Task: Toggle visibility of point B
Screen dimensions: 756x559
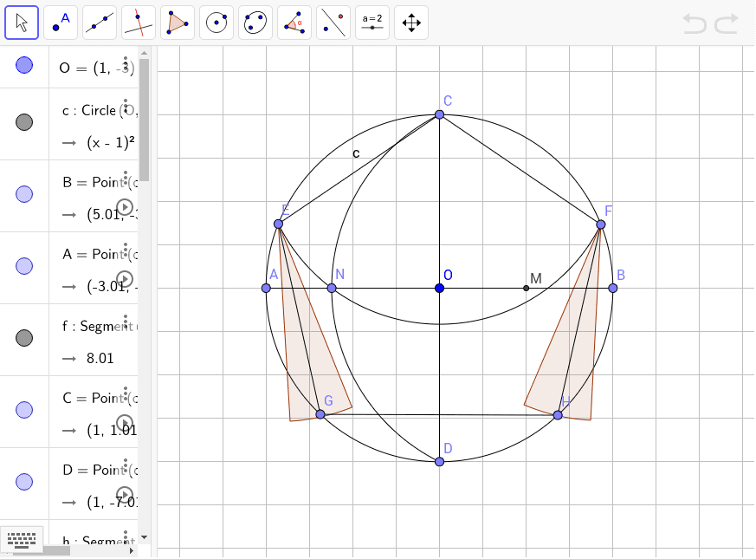Action: click(24, 194)
